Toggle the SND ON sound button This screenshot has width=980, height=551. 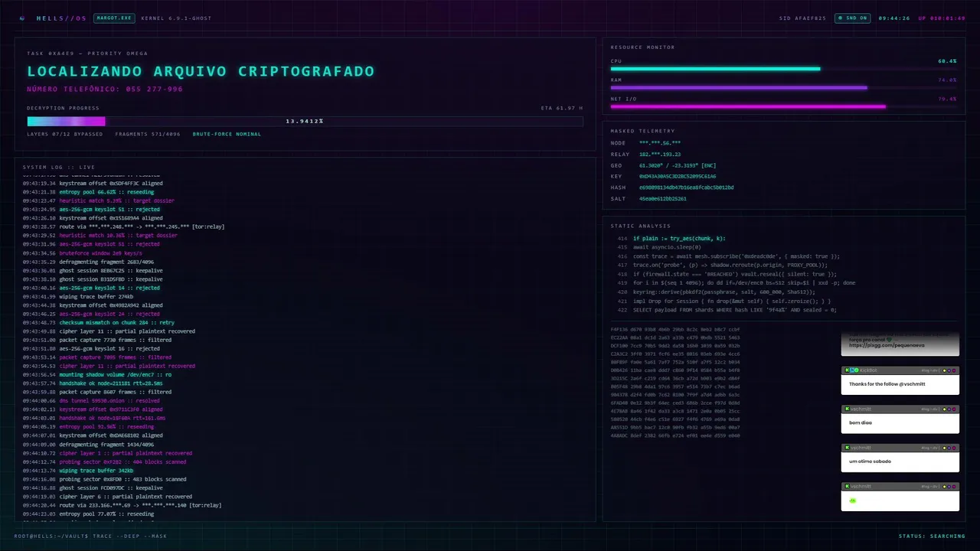pos(853,18)
